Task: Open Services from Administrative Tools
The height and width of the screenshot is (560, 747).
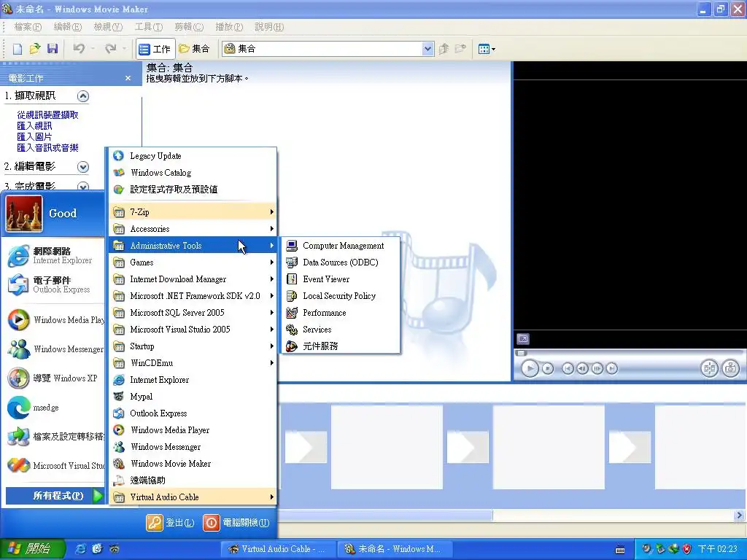Action: pyautogui.click(x=341, y=330)
